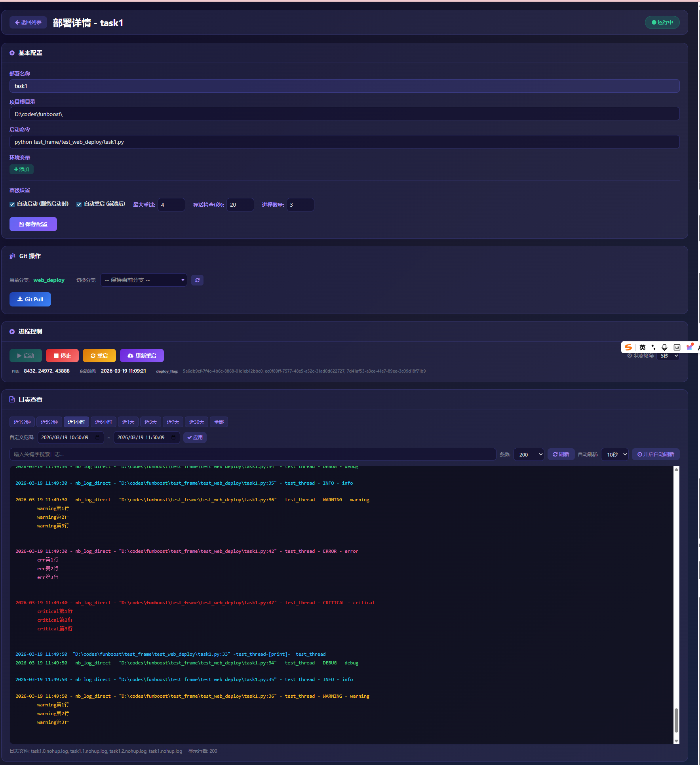The height and width of the screenshot is (765, 700).
Task: Select the 近30天 time filter
Action: coord(197,422)
